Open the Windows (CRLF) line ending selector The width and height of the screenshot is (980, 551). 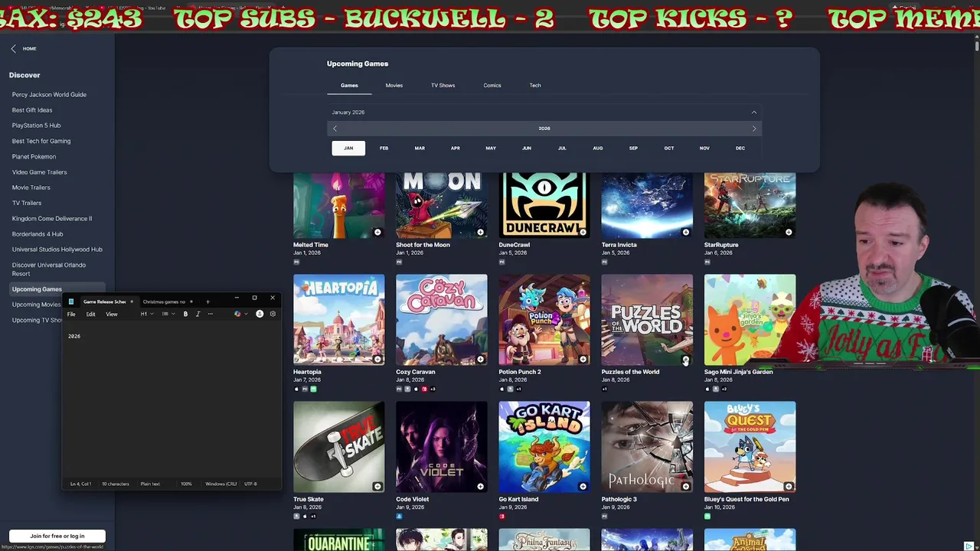pyautogui.click(x=221, y=484)
